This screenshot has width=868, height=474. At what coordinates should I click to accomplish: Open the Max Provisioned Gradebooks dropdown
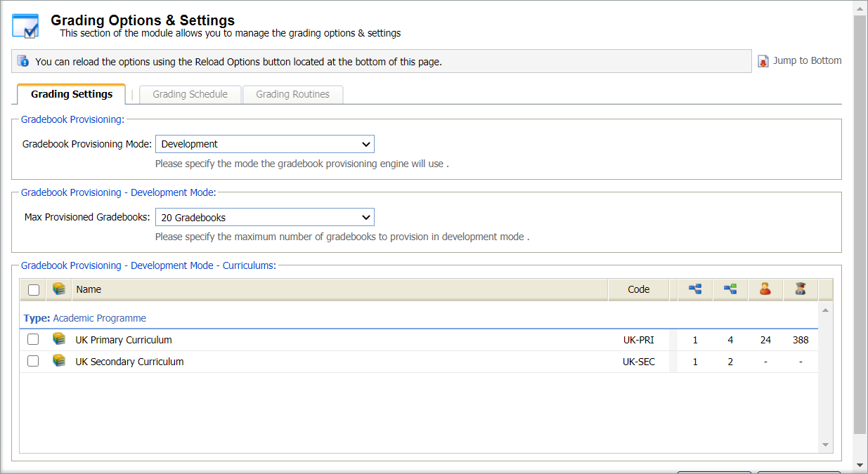[x=265, y=217]
